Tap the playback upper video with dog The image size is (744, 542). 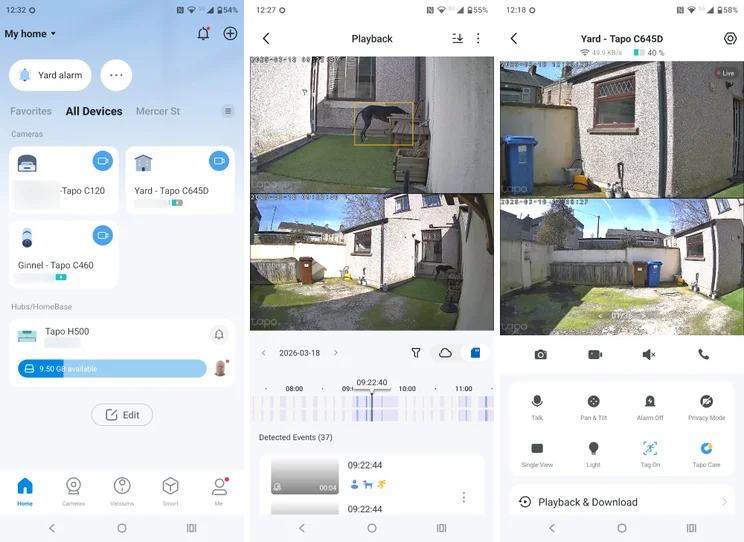click(372, 124)
